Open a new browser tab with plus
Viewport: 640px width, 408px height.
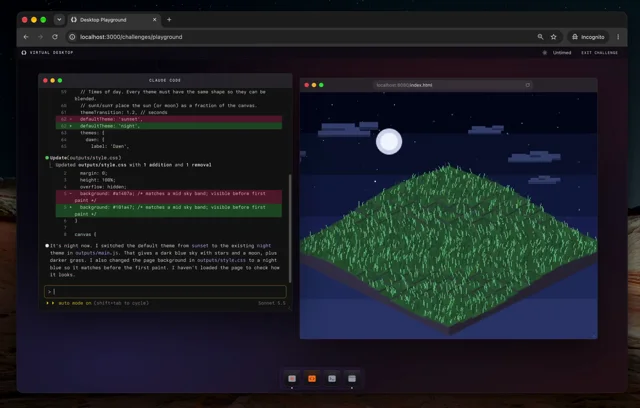169,20
